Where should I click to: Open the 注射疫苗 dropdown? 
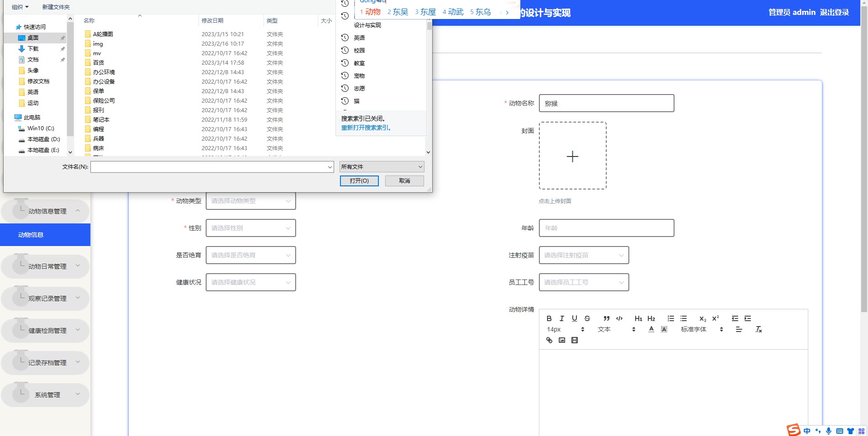pos(584,255)
